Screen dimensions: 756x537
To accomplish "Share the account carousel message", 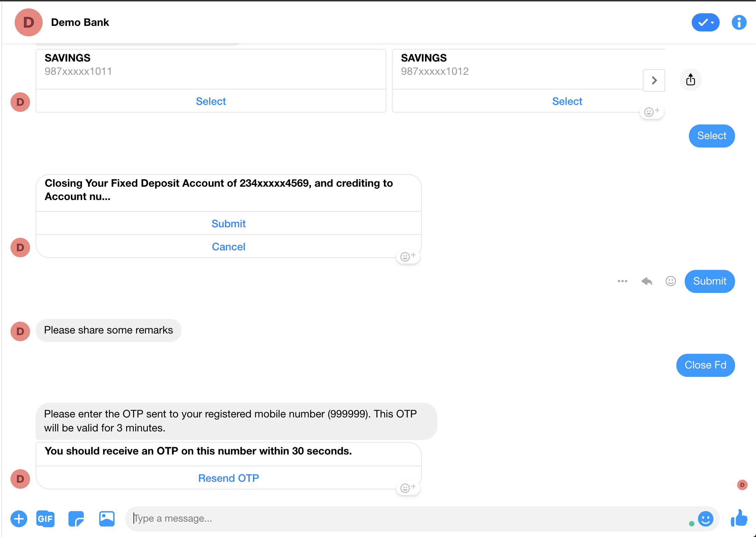I will tap(690, 80).
